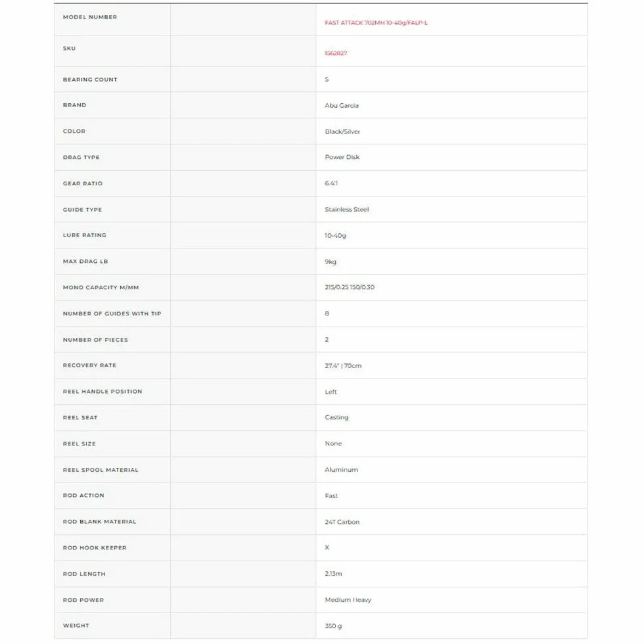Select the 10-40g lure rating value
This screenshot has width=644, height=644.
click(x=335, y=236)
